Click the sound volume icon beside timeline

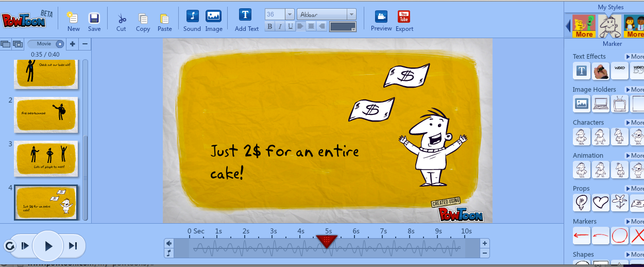tap(169, 243)
